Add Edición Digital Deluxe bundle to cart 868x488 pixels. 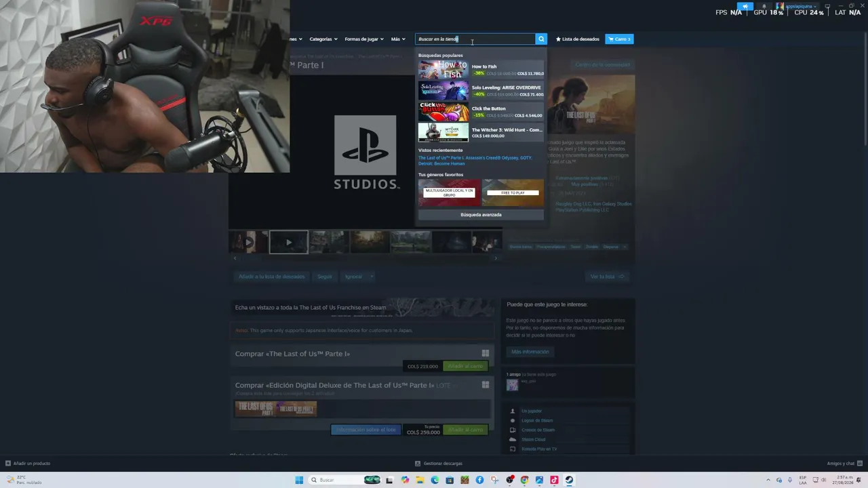(465, 430)
